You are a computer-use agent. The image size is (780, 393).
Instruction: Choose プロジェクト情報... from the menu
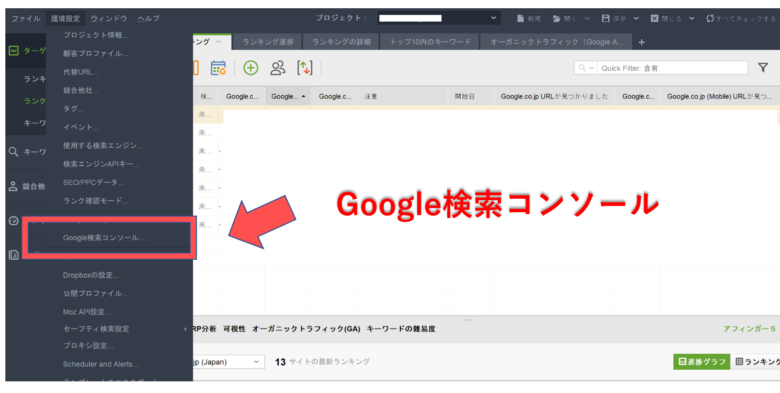[96, 35]
